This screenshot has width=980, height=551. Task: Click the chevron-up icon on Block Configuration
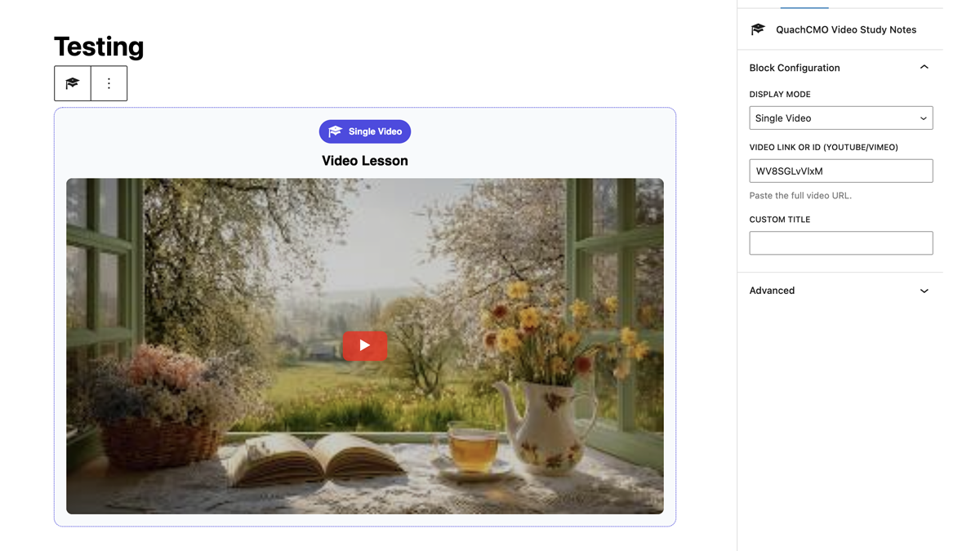pos(924,67)
